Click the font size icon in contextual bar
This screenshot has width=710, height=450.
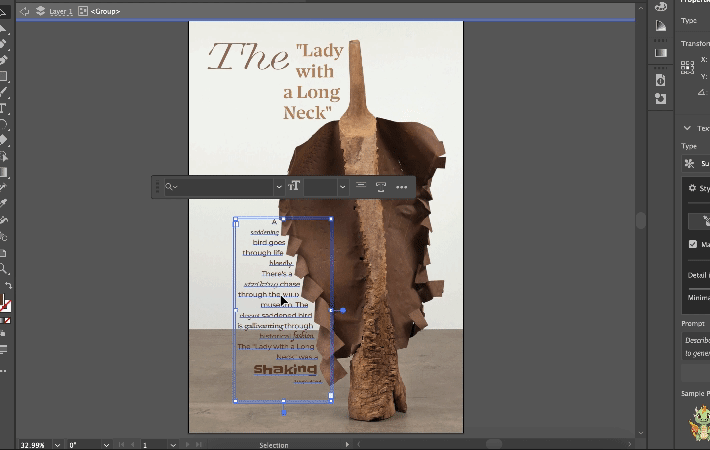294,186
